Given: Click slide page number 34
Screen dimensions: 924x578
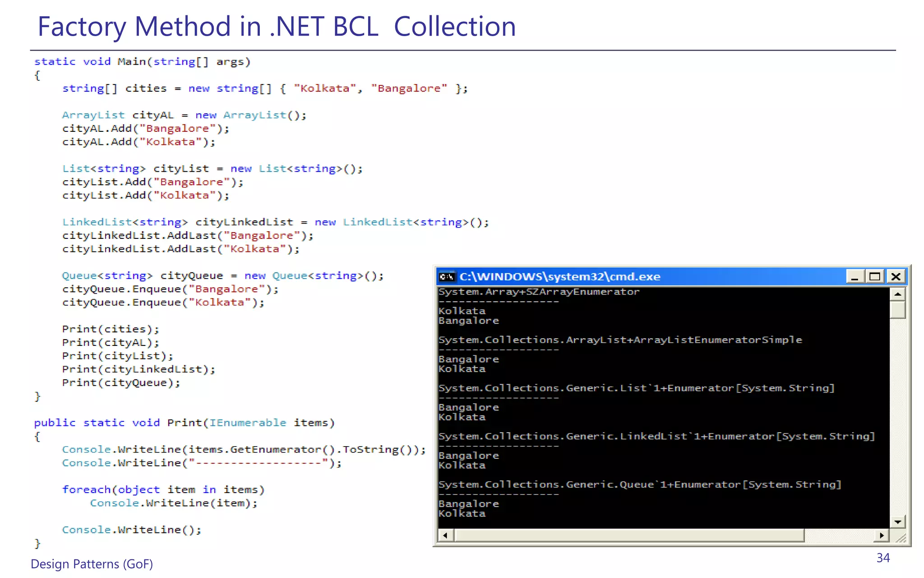Looking at the screenshot, I should (x=882, y=558).
